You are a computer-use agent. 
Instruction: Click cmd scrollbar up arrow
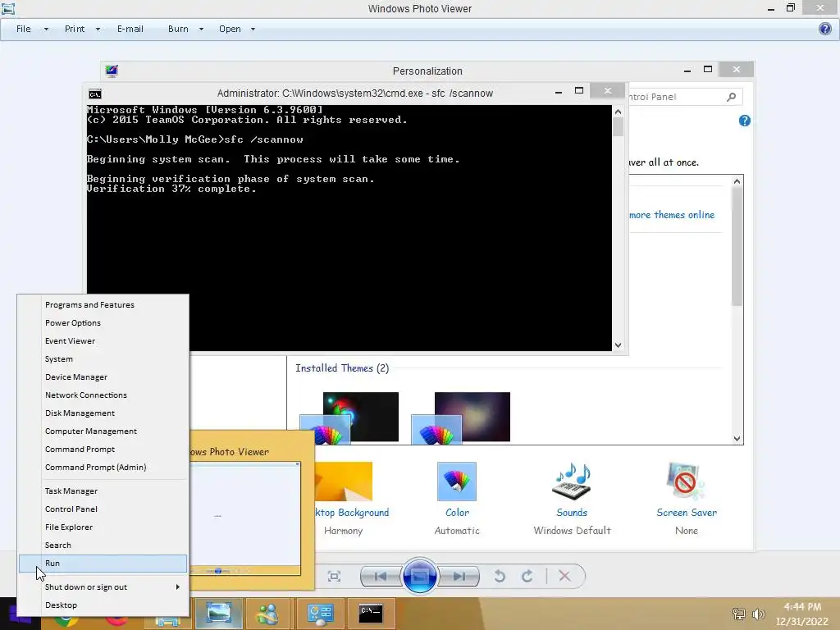[x=618, y=112]
